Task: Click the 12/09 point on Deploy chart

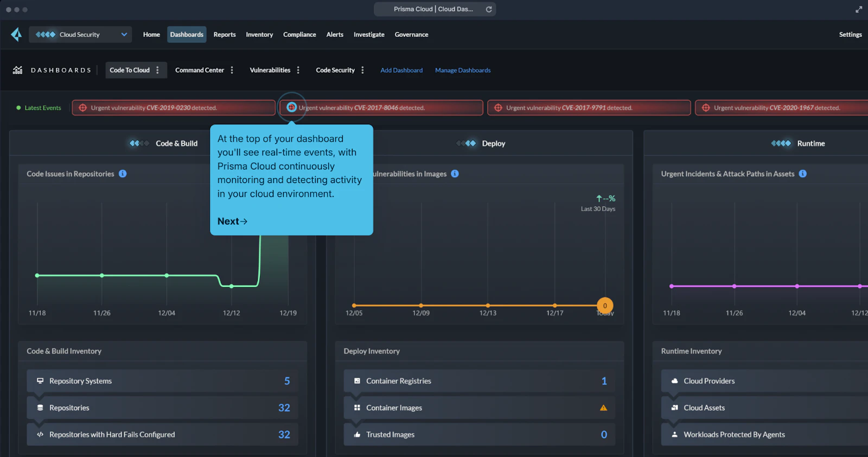Action: tap(421, 306)
